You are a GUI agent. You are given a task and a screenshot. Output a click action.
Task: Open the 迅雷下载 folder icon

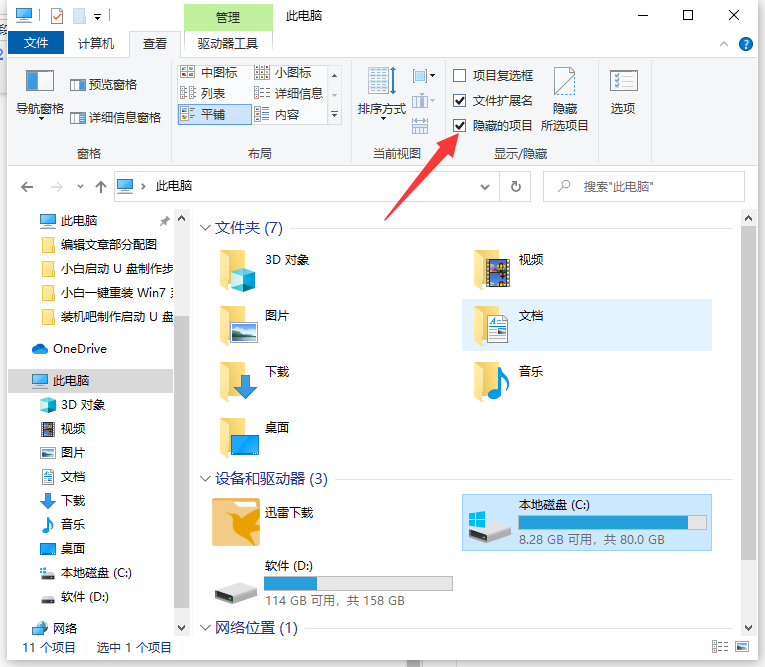[236, 522]
